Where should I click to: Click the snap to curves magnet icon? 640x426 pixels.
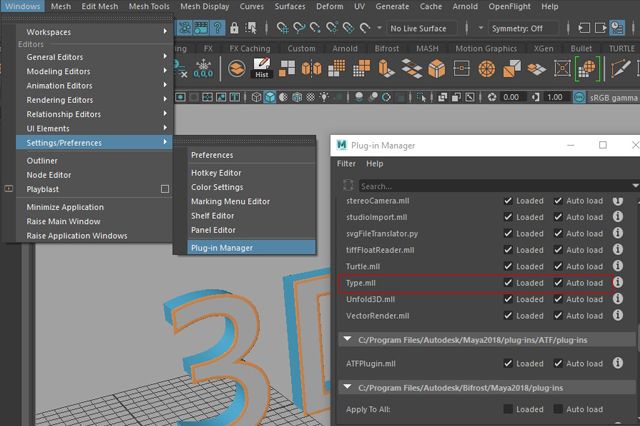pos(299,28)
